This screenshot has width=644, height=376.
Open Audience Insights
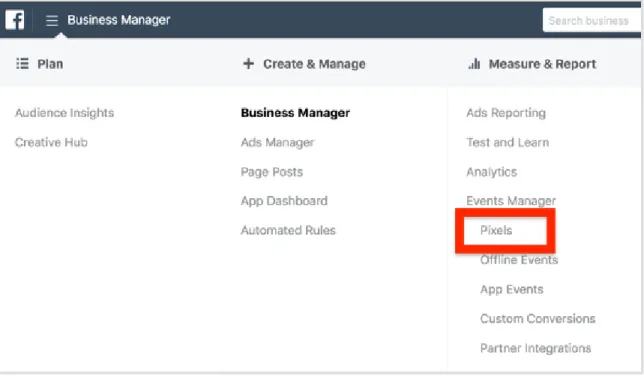click(x=64, y=113)
